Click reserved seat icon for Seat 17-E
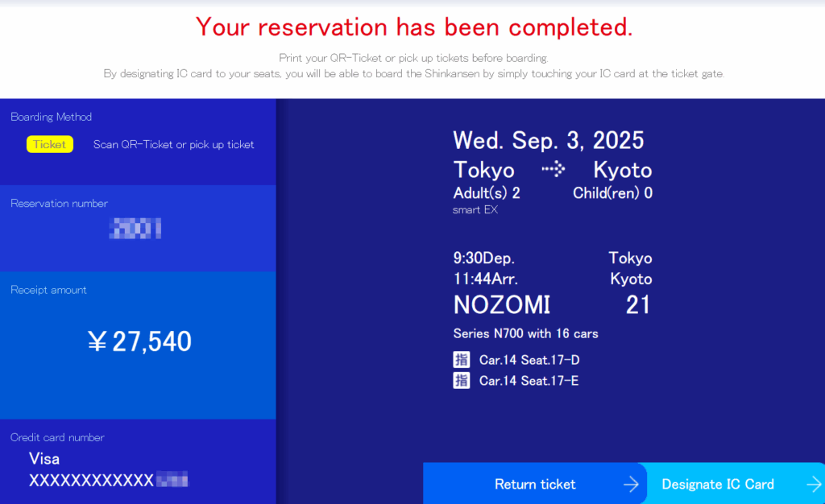The width and height of the screenshot is (825, 504). 462,381
